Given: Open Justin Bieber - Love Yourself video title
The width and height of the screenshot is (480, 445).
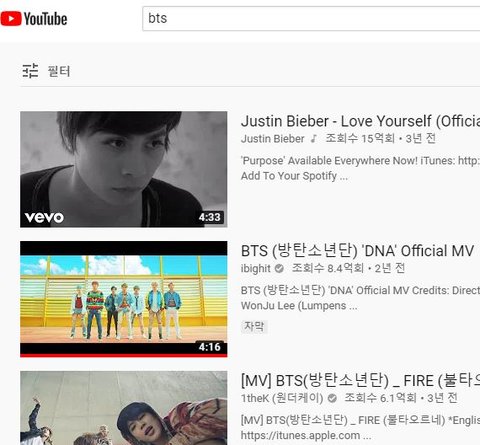Looking at the screenshot, I should (x=360, y=121).
